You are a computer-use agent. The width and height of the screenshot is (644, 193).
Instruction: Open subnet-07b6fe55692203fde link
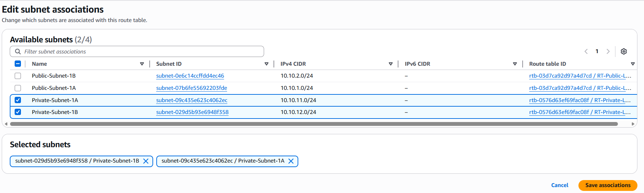pyautogui.click(x=192, y=88)
